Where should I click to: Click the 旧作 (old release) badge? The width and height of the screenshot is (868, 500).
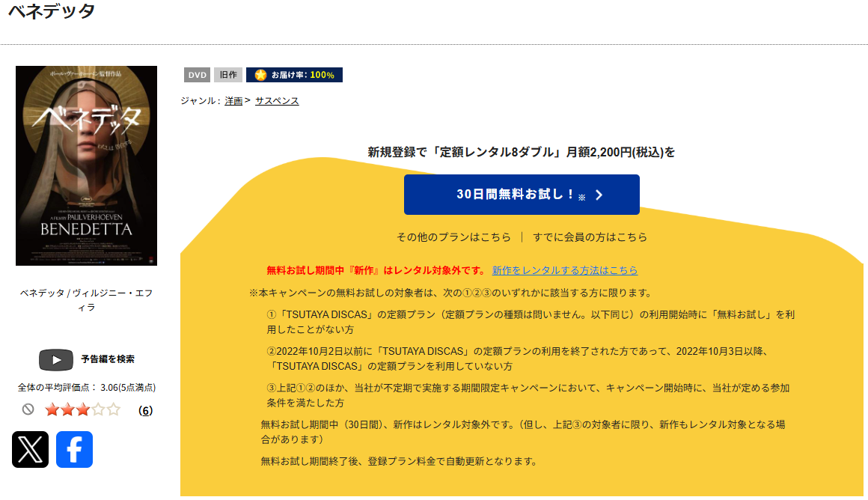pos(227,74)
